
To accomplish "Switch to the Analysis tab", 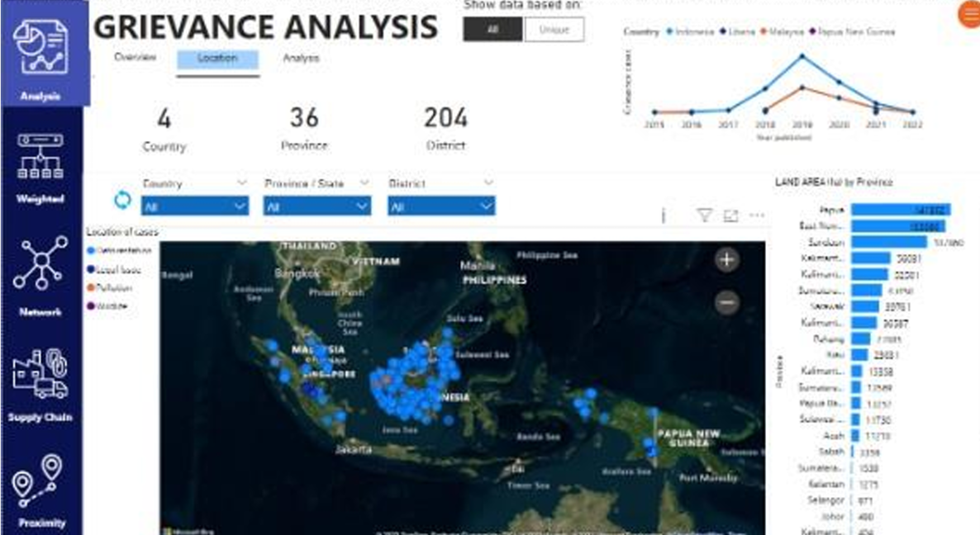I will 301,58.
